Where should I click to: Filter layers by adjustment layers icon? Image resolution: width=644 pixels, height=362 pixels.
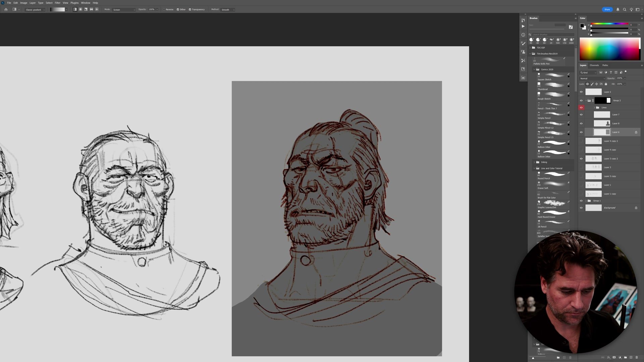click(x=606, y=72)
